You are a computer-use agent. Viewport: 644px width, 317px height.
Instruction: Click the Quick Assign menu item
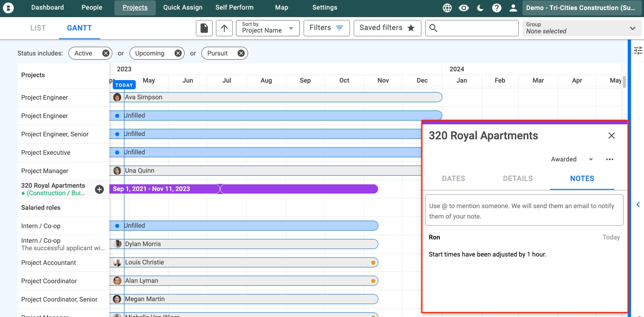click(x=183, y=7)
